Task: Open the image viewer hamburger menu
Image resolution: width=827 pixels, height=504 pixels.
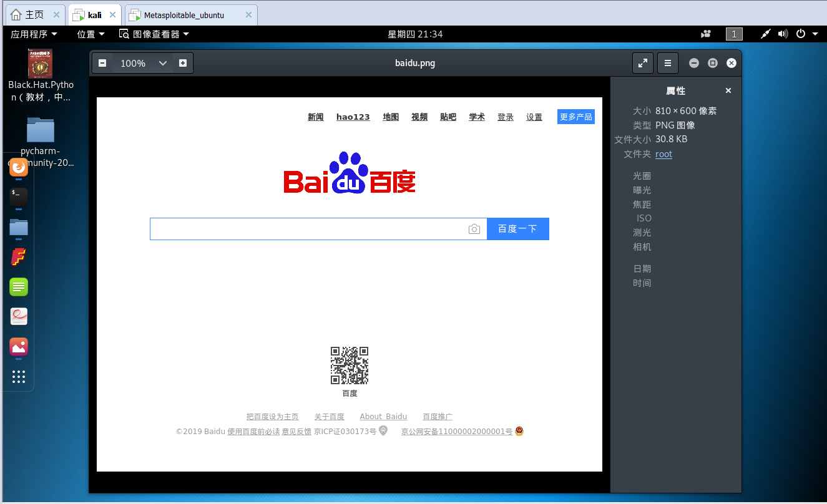Action: tap(668, 63)
